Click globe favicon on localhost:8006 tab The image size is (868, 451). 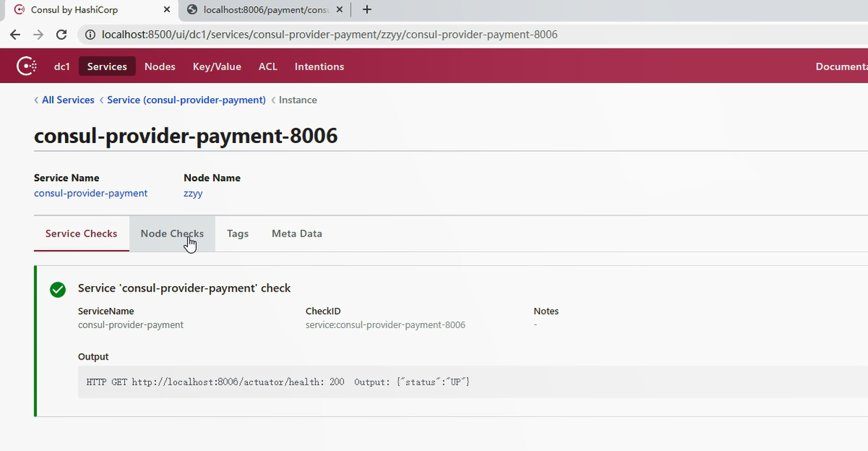pos(192,10)
